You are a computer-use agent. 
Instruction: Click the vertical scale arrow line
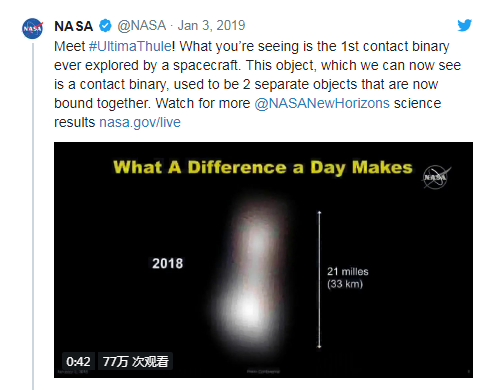click(x=319, y=280)
